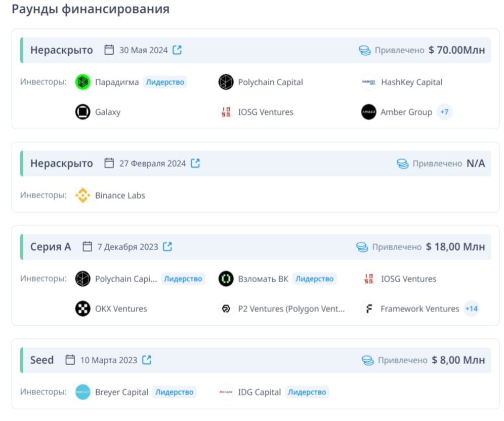Viewport: 504px width, 421px height.
Task: Open P2 Ventures (Polygon Vent... link
Action: (291, 309)
